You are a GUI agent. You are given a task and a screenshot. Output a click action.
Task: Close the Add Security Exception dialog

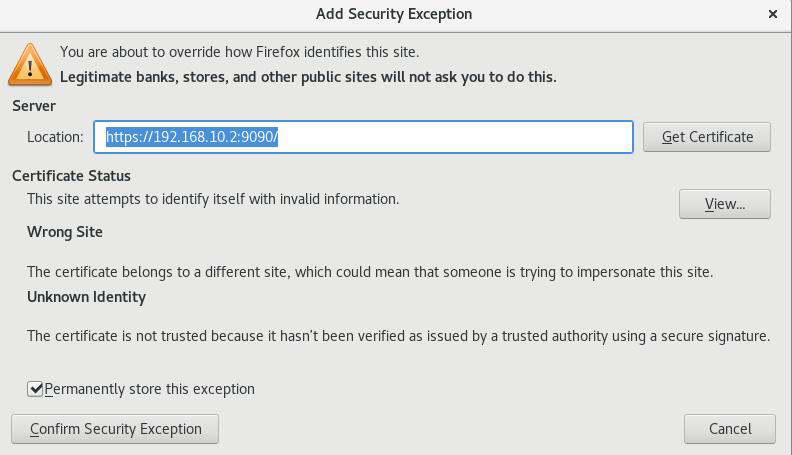(773, 14)
